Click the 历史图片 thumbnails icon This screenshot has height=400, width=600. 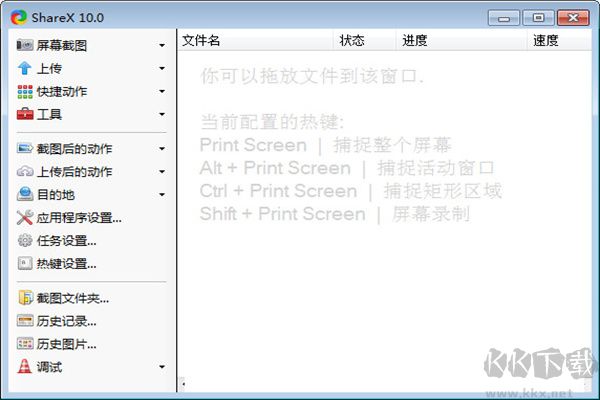tap(25, 344)
